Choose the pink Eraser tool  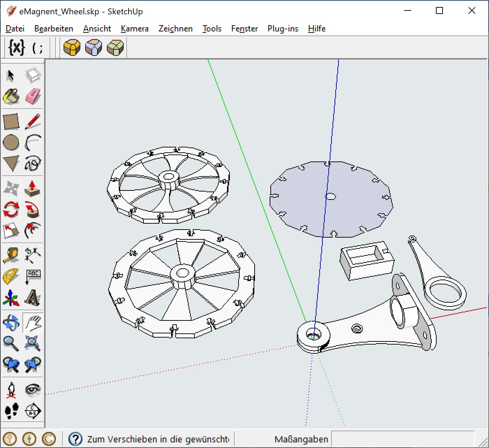click(33, 96)
